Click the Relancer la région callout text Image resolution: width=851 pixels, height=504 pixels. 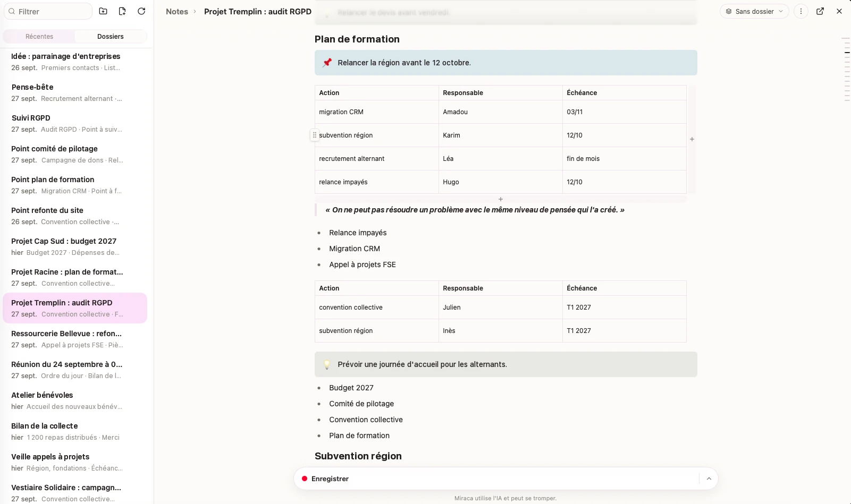coord(404,63)
